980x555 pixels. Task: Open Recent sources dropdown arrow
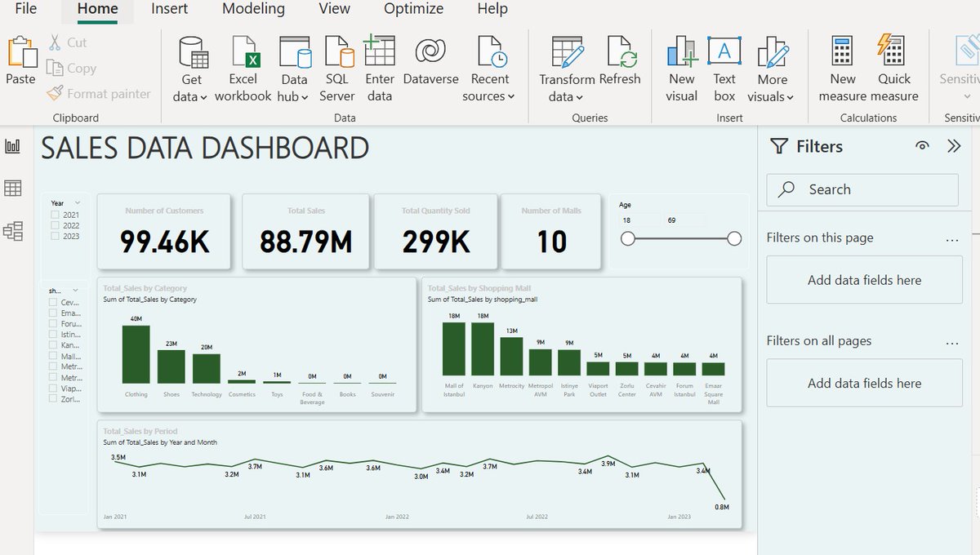click(511, 97)
